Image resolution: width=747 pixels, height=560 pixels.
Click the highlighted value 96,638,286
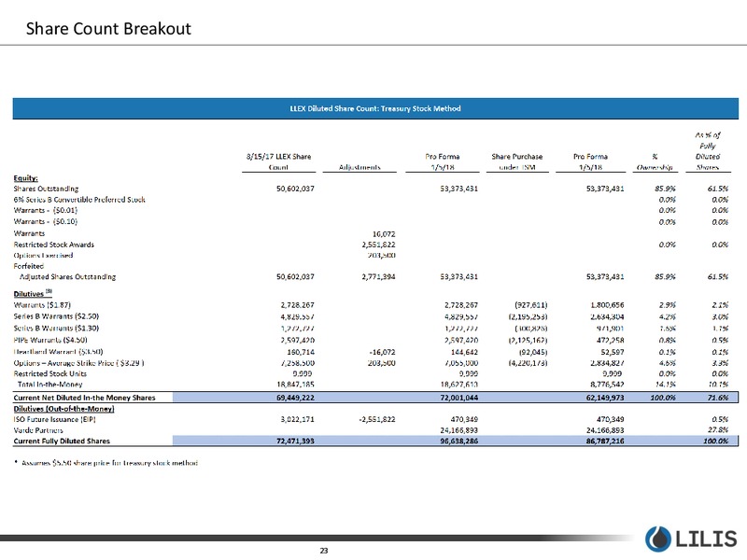click(459, 441)
